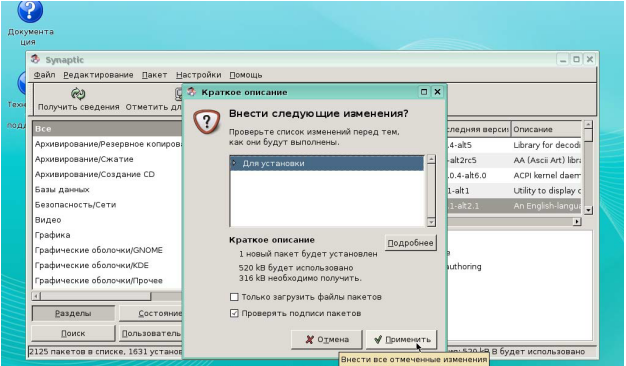Select Архивирование/Создание CD category

[107, 174]
